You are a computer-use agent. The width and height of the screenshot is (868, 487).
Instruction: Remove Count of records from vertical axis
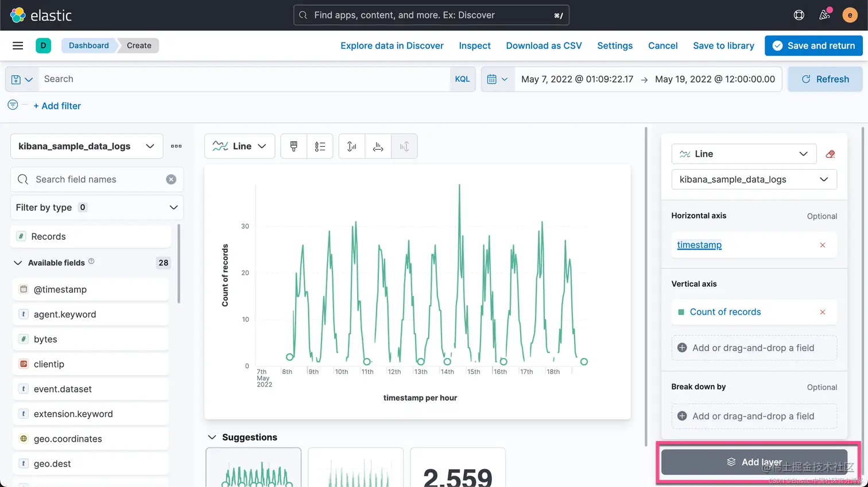coord(823,312)
